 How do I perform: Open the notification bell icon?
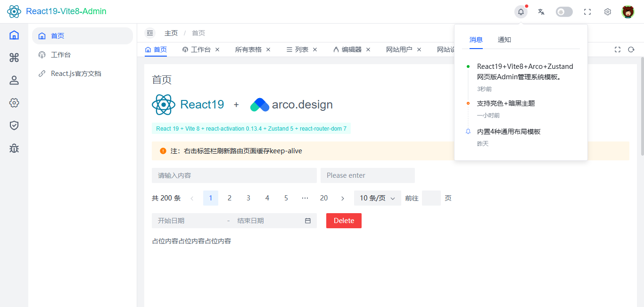(521, 12)
